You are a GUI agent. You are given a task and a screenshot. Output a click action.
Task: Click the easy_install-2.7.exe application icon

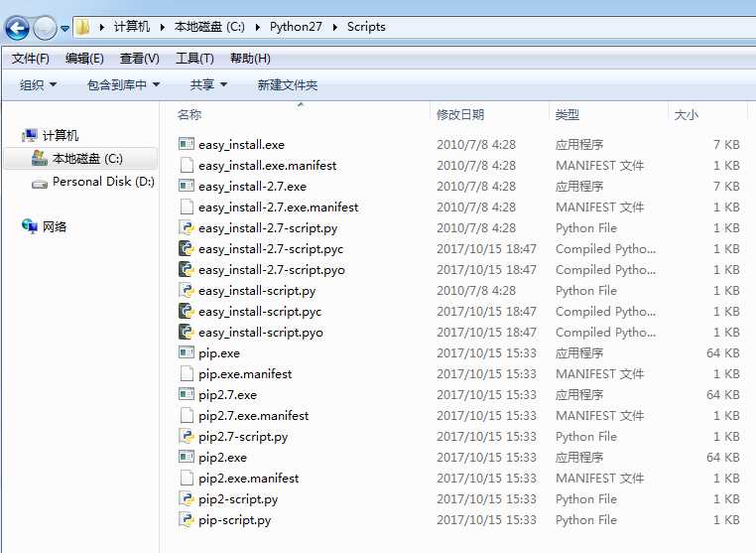(x=187, y=186)
